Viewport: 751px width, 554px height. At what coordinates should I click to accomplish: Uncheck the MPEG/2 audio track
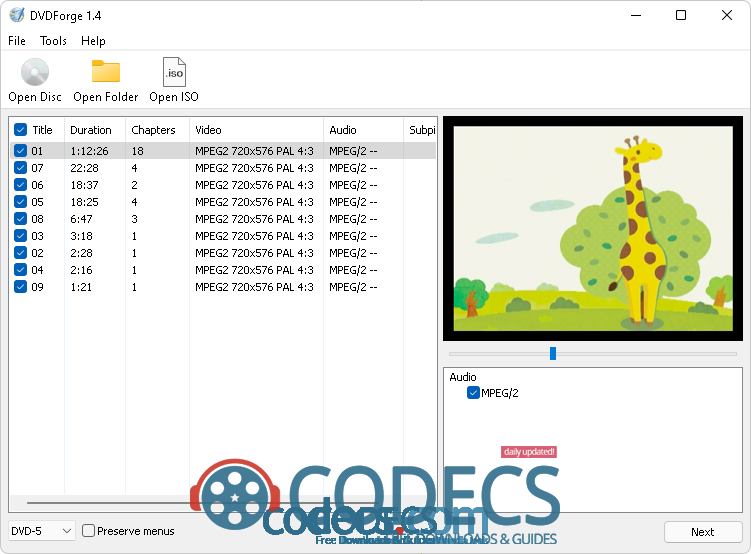(x=474, y=393)
